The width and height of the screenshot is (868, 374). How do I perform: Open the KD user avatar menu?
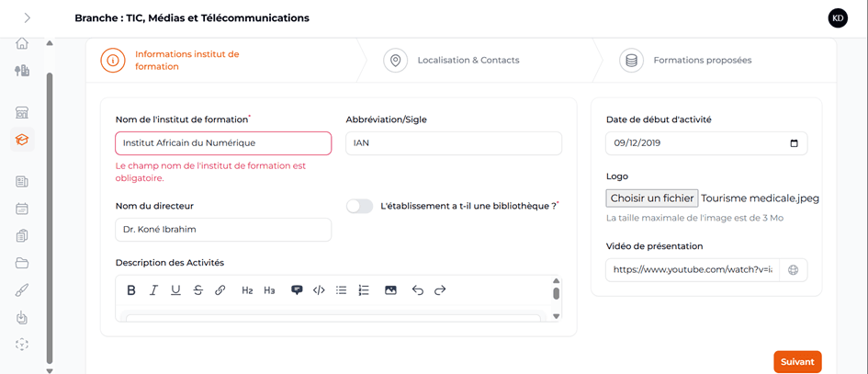[x=838, y=17]
